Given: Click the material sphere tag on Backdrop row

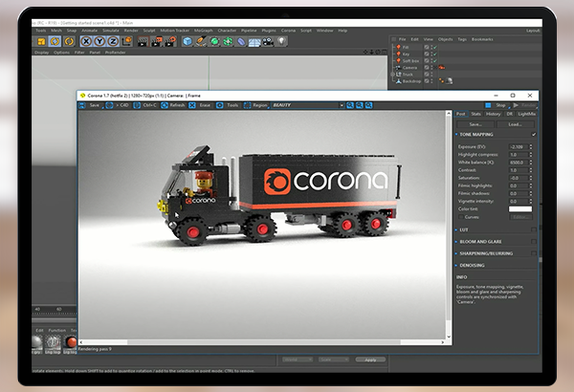Looking at the screenshot, I should pyautogui.click(x=450, y=81).
